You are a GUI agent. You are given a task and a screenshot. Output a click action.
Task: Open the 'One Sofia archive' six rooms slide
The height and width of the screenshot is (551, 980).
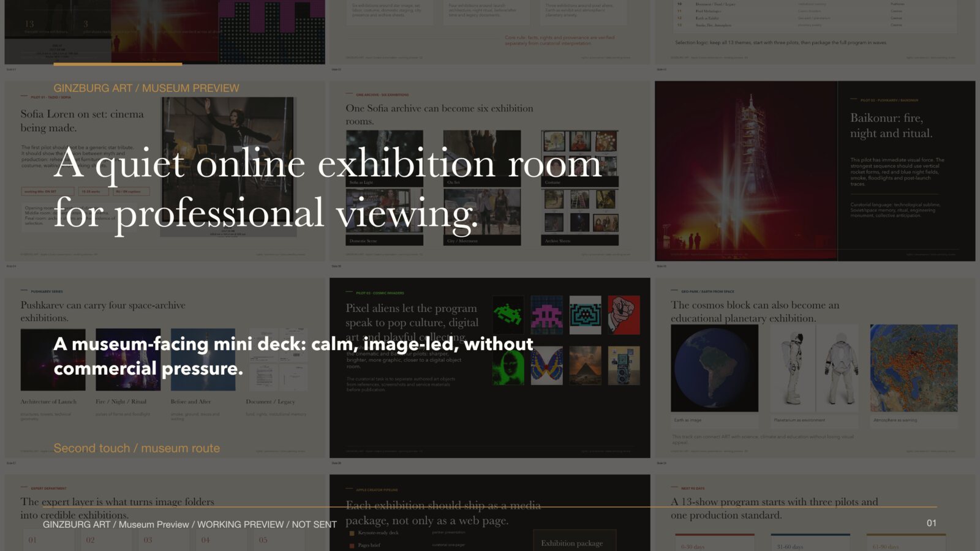[490, 171]
